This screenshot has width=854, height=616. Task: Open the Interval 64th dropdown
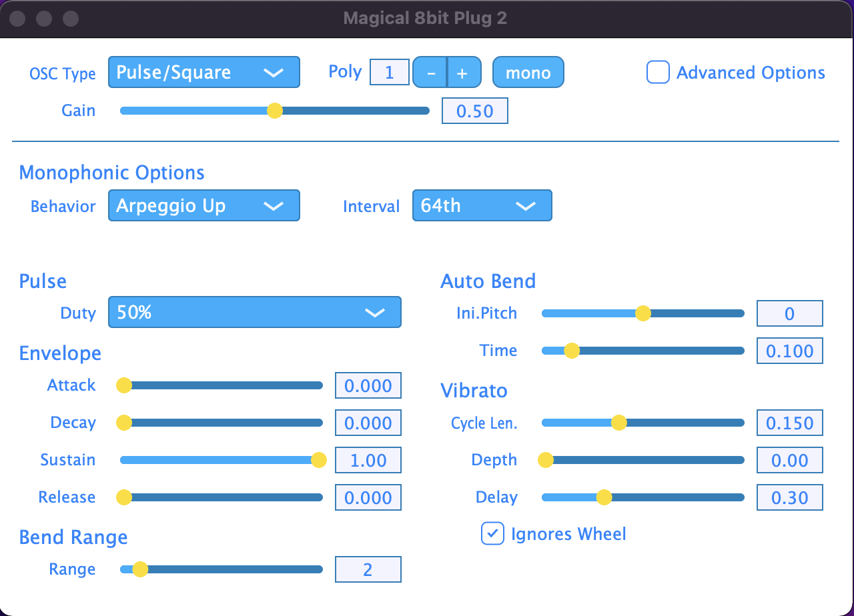click(x=482, y=206)
